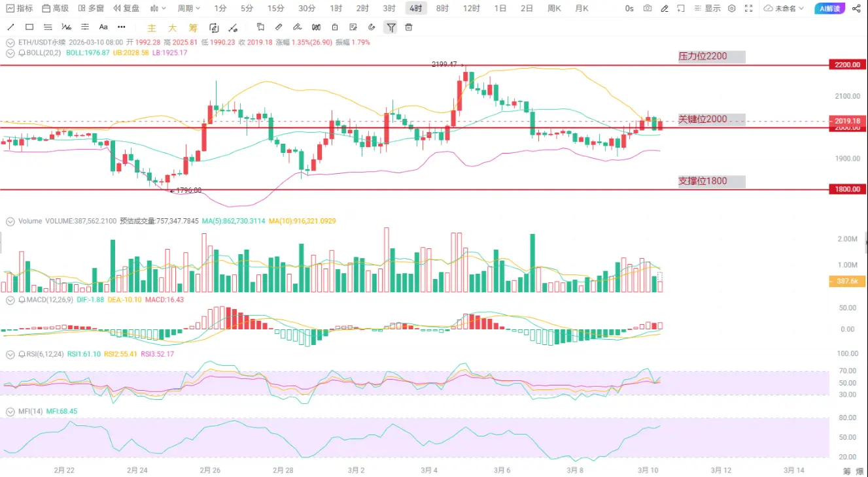This screenshot has height=477, width=868.
Task: Select the trend line drawing tool
Action: (x=10, y=27)
